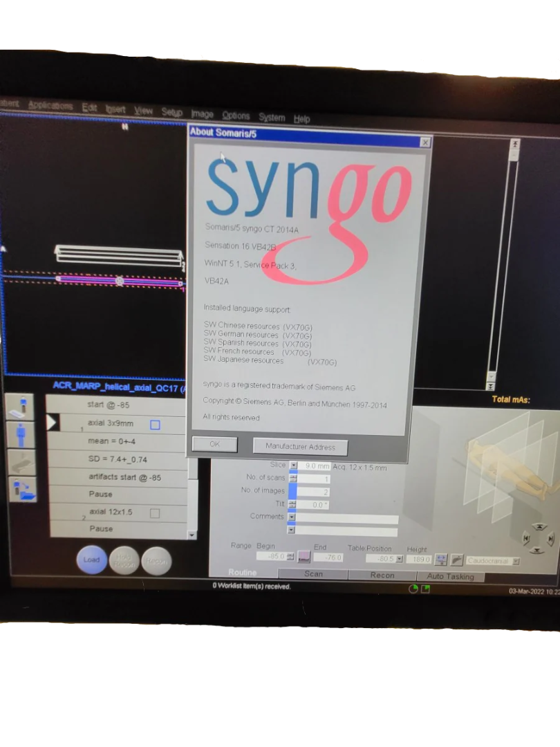The width and height of the screenshot is (560, 747).
Task: Select the 'start @ -85' row
Action: click(x=116, y=405)
